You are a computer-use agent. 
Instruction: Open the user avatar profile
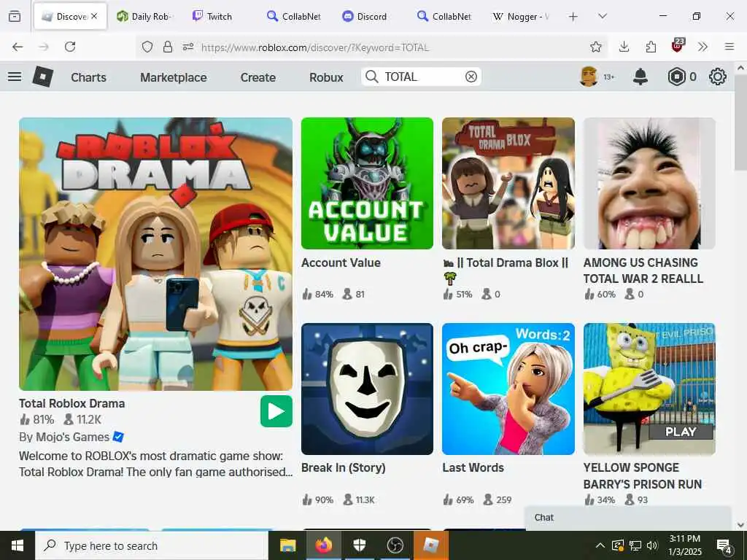[x=589, y=77]
